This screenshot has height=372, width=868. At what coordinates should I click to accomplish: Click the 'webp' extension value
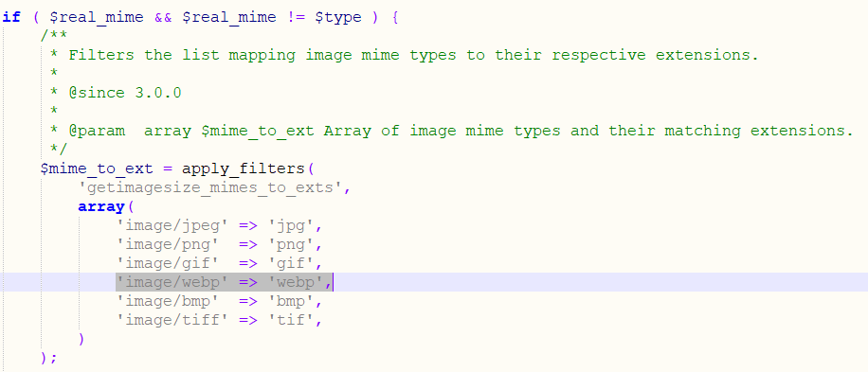[x=296, y=282]
